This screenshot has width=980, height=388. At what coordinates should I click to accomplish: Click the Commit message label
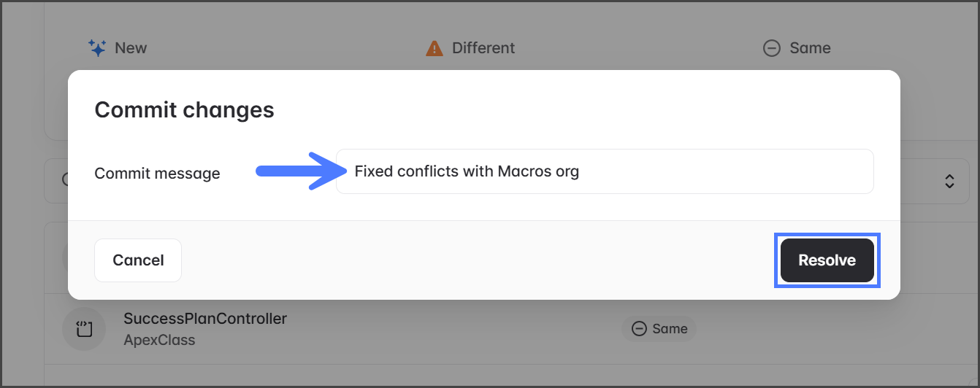tap(157, 174)
